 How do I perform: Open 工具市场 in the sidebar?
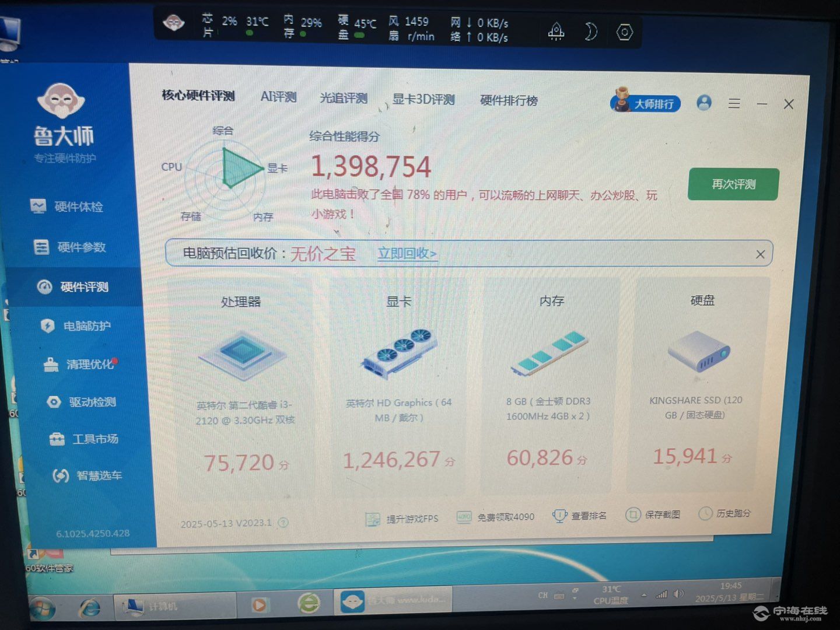pyautogui.click(x=83, y=439)
